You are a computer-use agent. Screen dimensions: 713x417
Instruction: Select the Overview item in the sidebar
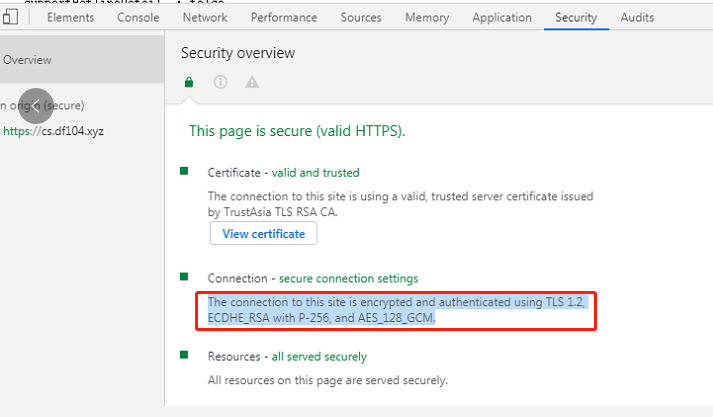point(27,60)
